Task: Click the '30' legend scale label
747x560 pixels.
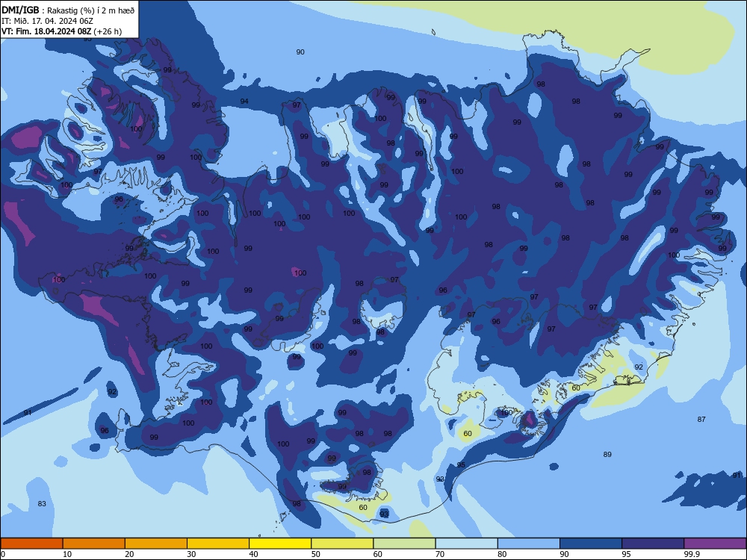Action: [x=191, y=554]
